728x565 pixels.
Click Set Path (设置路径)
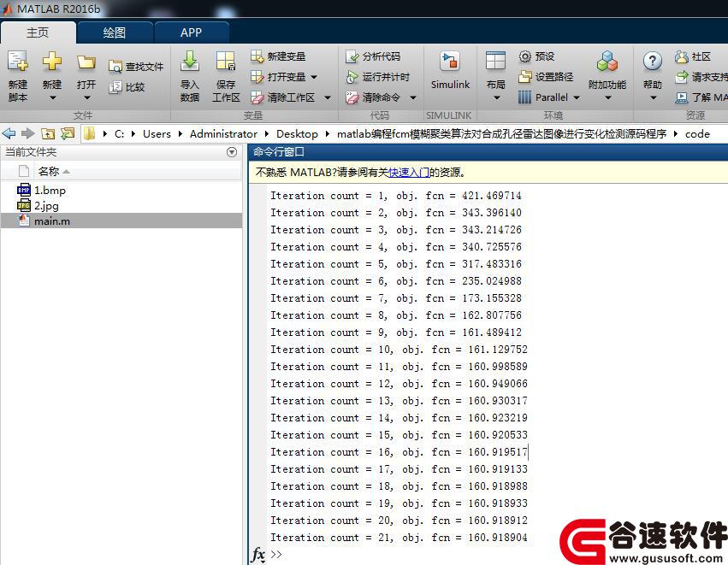pos(546,77)
